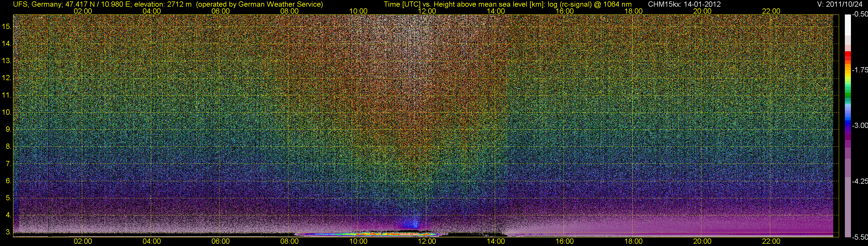The image size is (868, 246).
Task: Click the '-1.75' color scale value
Action: (860, 70)
